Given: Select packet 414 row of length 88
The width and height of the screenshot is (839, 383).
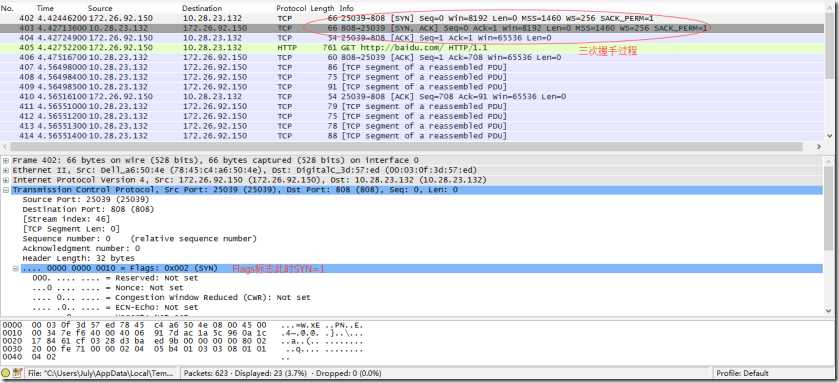Looking at the screenshot, I should [x=412, y=136].
